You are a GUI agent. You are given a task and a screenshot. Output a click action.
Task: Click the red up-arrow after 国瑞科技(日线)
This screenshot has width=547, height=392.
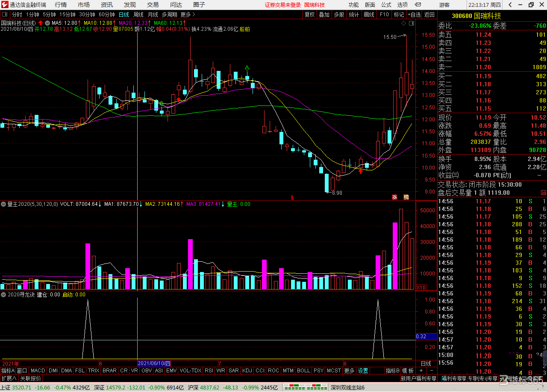[41, 23]
